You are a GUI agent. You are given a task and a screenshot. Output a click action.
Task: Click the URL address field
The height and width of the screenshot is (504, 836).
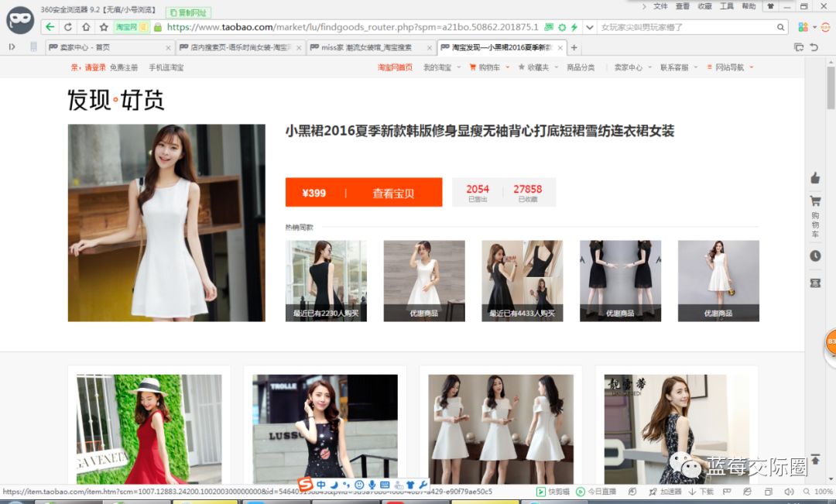352,27
